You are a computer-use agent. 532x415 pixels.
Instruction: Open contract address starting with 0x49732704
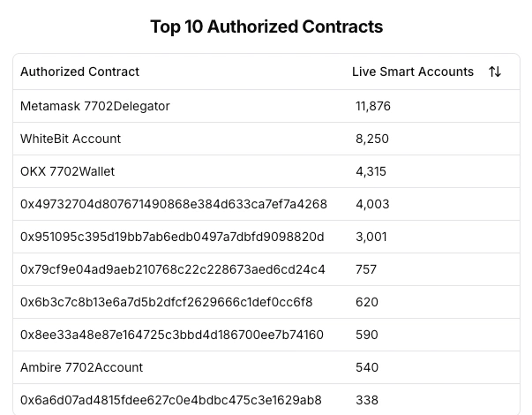(x=174, y=204)
